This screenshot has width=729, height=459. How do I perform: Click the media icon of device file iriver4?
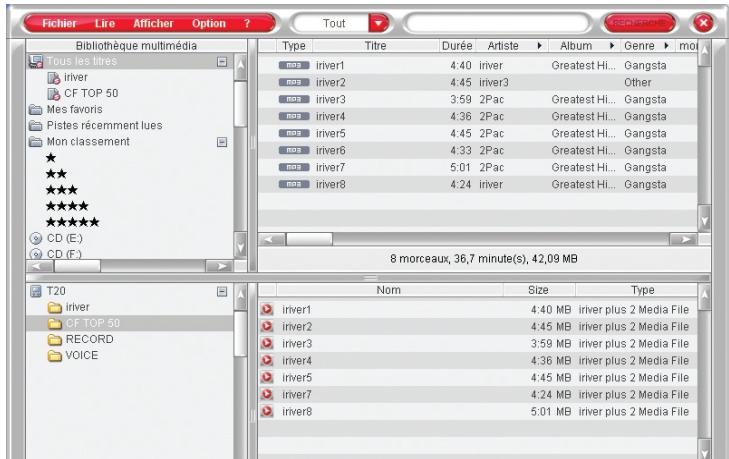point(267,360)
